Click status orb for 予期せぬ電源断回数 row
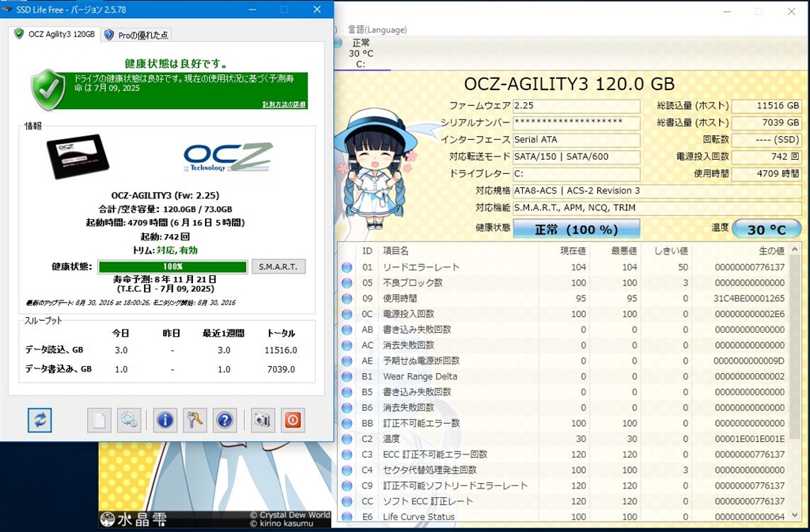Image resolution: width=810 pixels, height=532 pixels. [x=346, y=360]
